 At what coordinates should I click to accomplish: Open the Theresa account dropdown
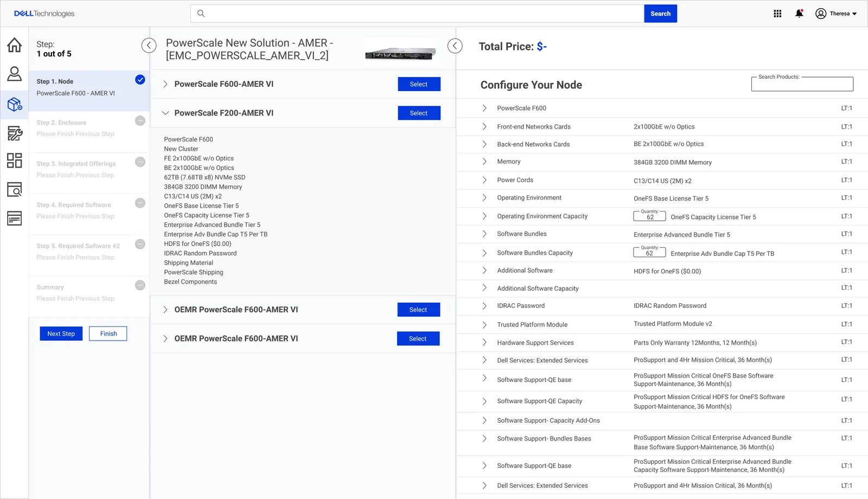[x=854, y=14]
